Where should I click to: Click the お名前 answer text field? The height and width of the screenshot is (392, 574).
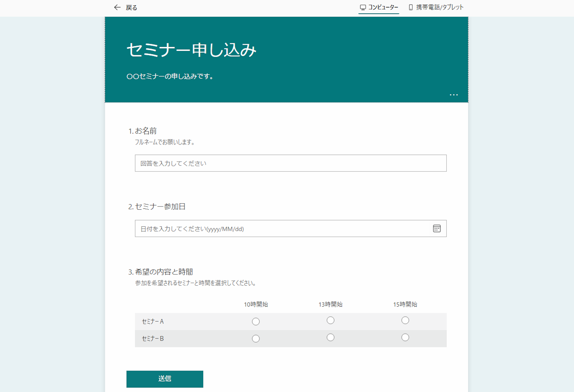click(290, 163)
